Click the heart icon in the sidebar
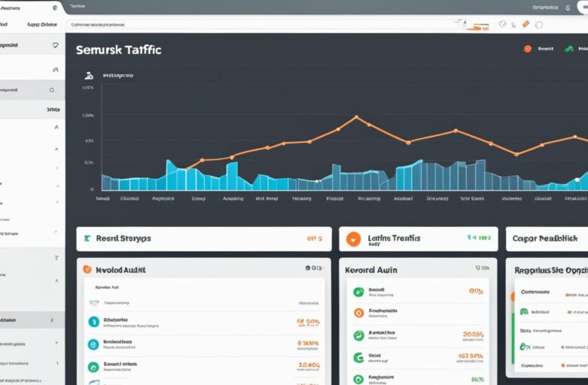 (x=56, y=45)
